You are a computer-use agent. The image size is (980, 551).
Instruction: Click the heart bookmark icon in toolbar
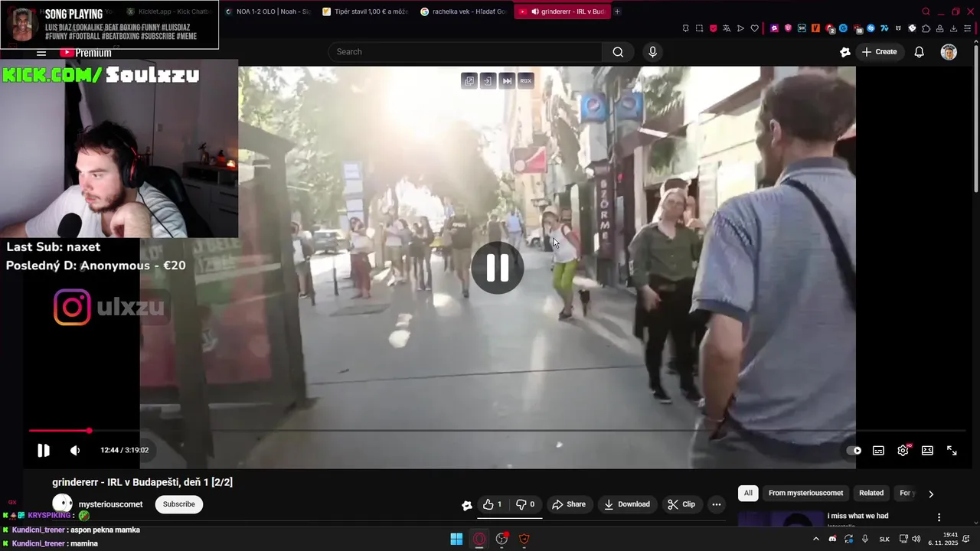point(754,28)
